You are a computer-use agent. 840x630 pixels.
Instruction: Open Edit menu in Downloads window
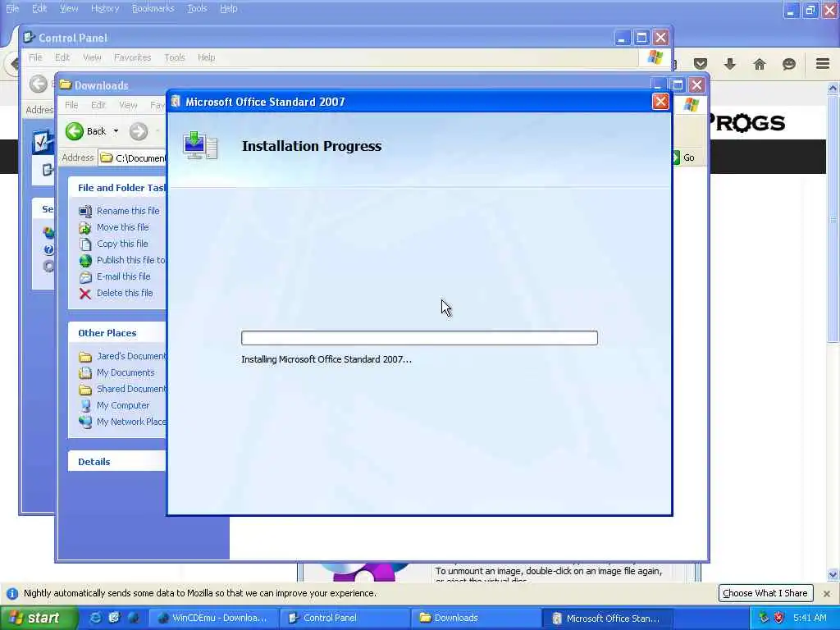tap(98, 105)
